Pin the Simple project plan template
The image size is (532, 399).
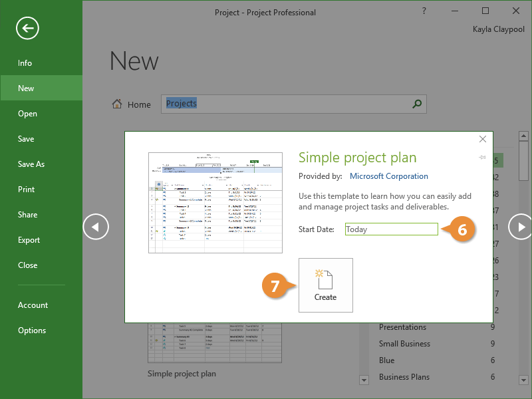(481, 158)
